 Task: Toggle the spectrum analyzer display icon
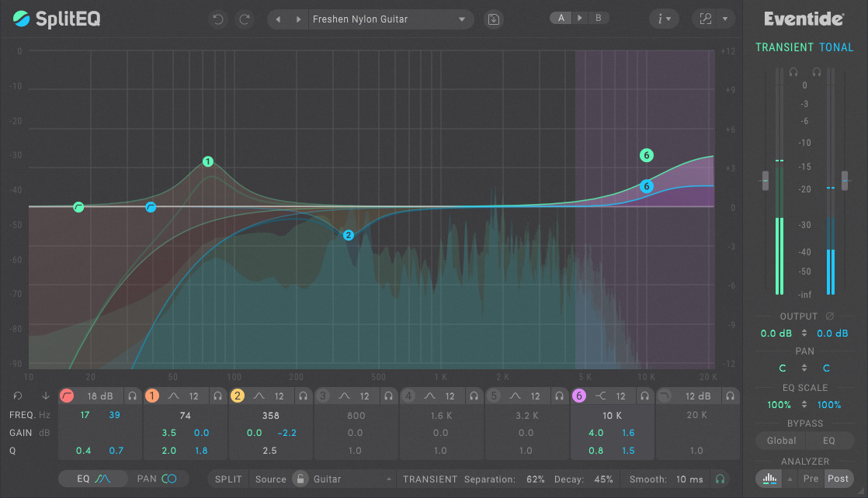(769, 478)
